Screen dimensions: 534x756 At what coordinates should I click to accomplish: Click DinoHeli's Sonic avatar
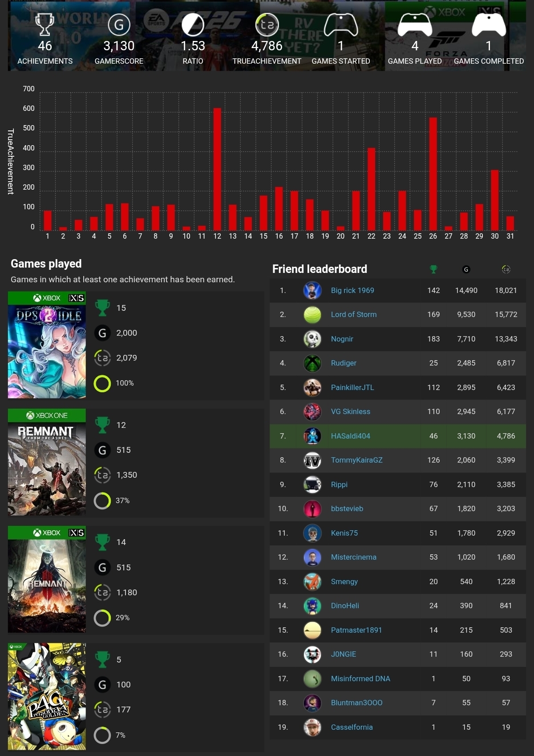click(312, 606)
